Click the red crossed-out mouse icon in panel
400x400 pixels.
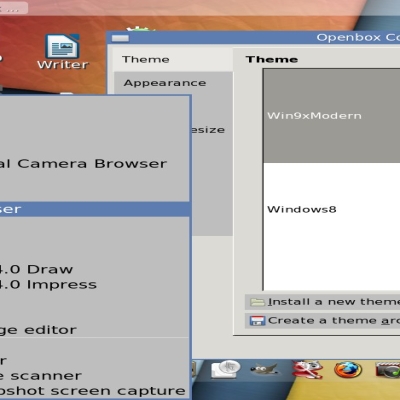[307, 369]
